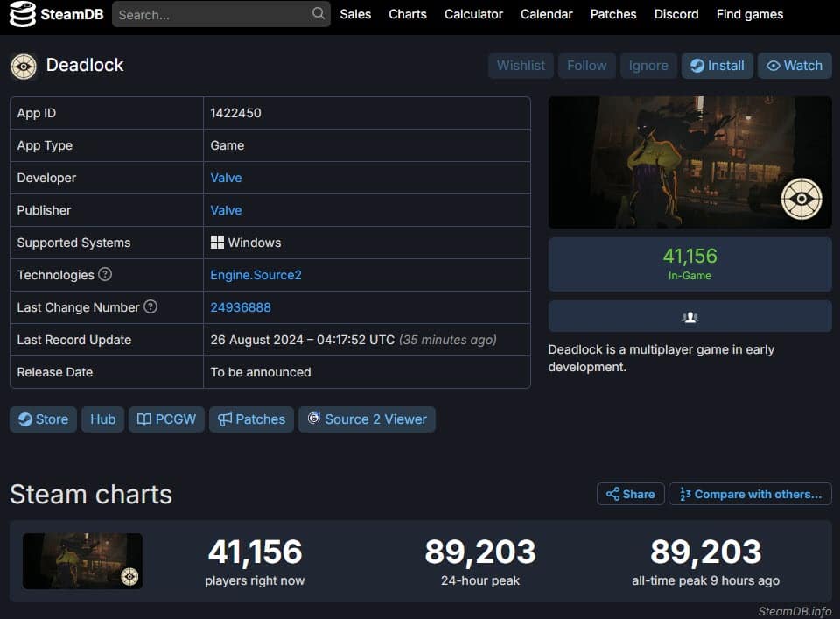Image resolution: width=840 pixels, height=619 pixels.
Task: Click the Supported Systems label
Action: [73, 243]
